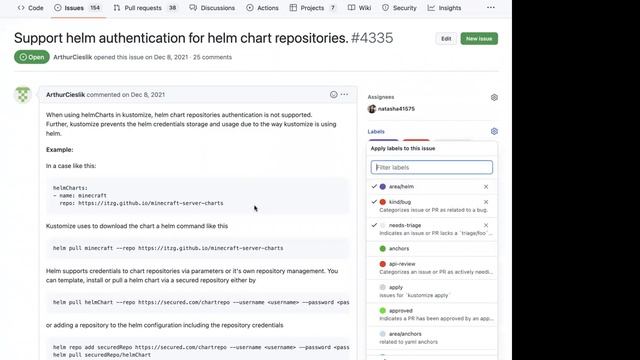Remove area/helm label with its X
Viewport: 640px width, 360px height.
click(486, 187)
